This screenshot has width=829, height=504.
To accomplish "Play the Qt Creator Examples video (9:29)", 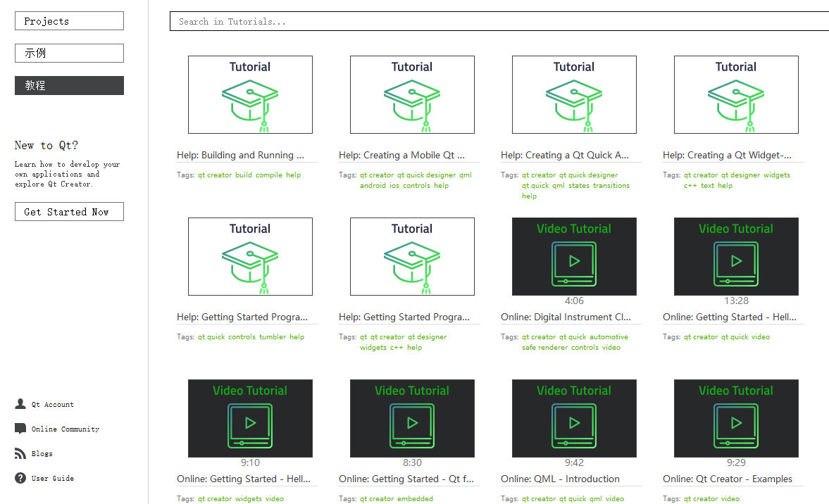I will [x=737, y=418].
